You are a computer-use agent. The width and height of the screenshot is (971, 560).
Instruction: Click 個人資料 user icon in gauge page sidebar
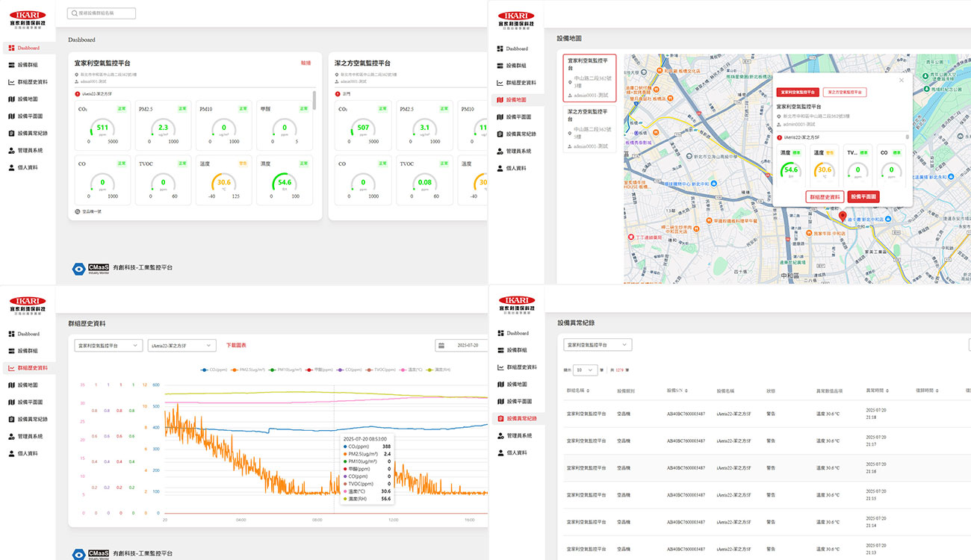(11, 167)
